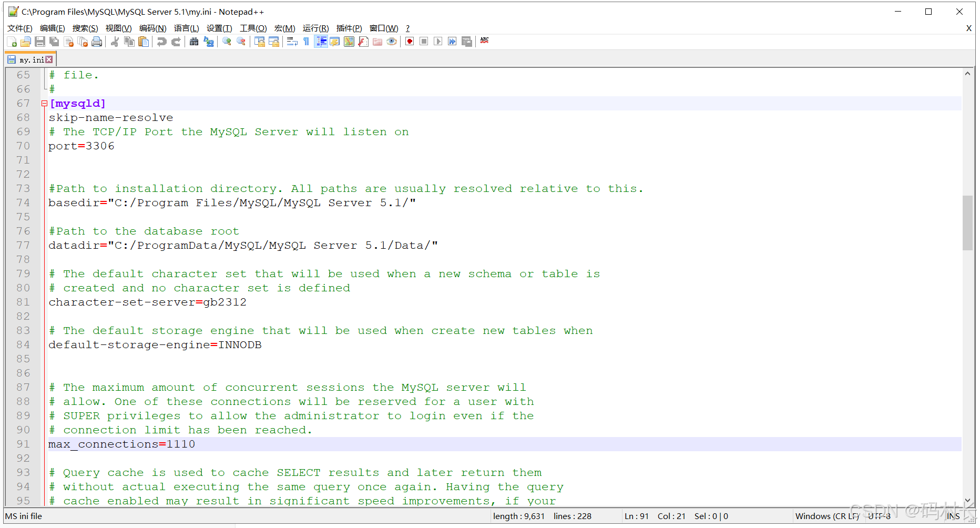
Task: Open the 设置(T) menu
Action: pyautogui.click(x=219, y=28)
